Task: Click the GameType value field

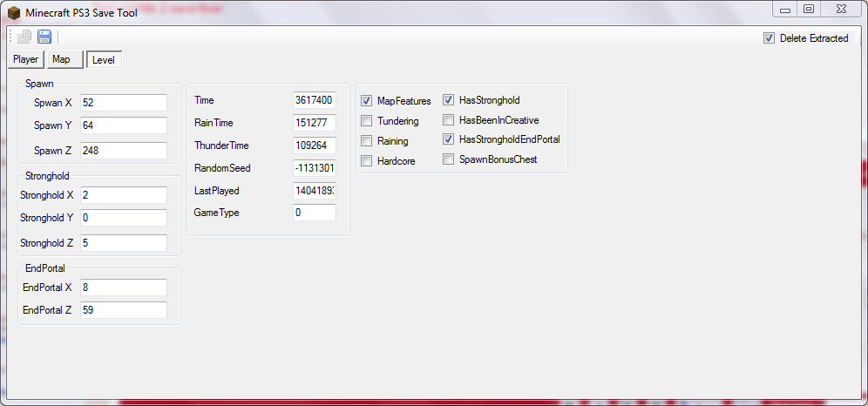Action: click(315, 213)
